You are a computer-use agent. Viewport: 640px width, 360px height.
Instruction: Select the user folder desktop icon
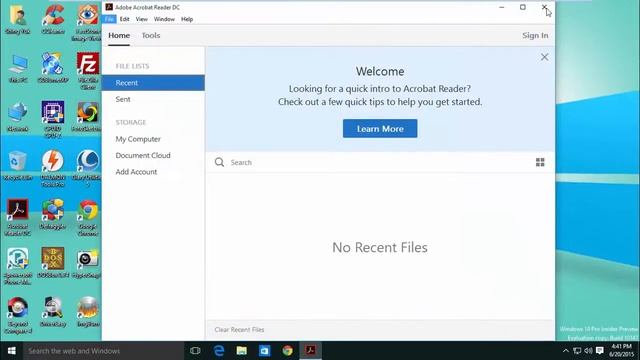click(x=18, y=19)
